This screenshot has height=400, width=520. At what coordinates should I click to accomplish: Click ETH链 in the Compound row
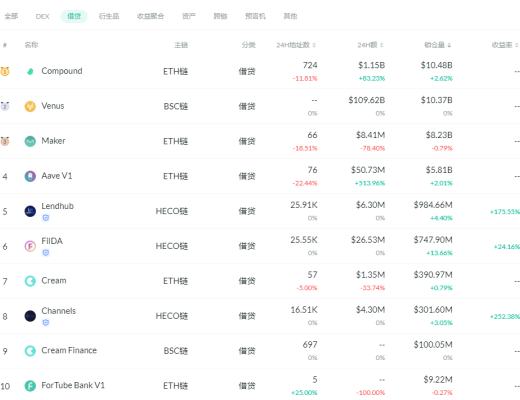pos(176,71)
